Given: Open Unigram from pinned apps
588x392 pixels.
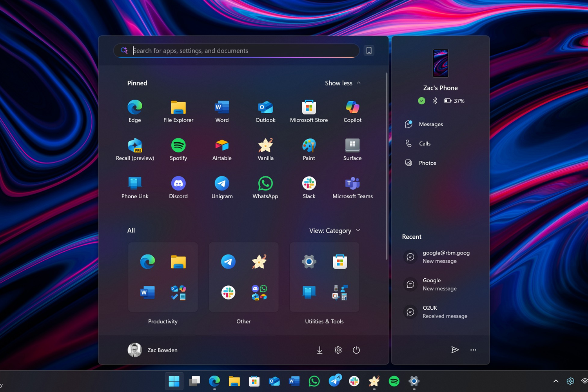Looking at the screenshot, I should click(221, 186).
